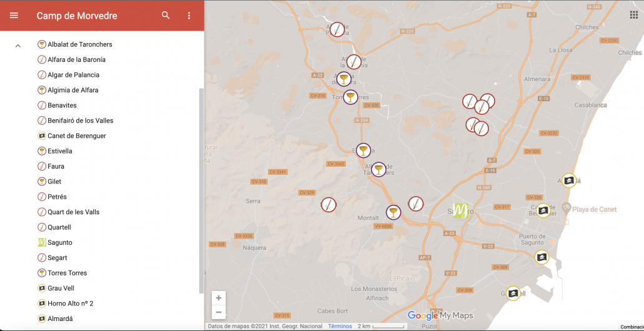The width and height of the screenshot is (644, 331).
Task: Open the three-dot more options menu
Action: (189, 16)
